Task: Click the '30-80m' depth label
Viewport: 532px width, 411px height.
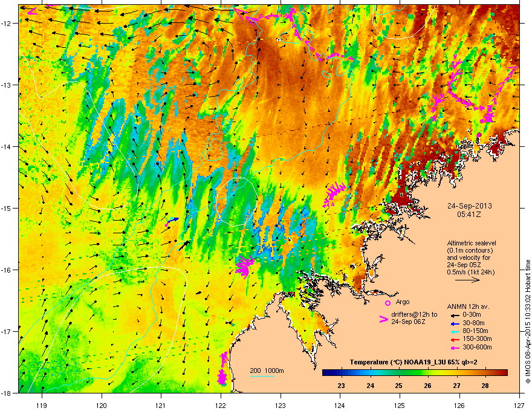Action: point(473,323)
